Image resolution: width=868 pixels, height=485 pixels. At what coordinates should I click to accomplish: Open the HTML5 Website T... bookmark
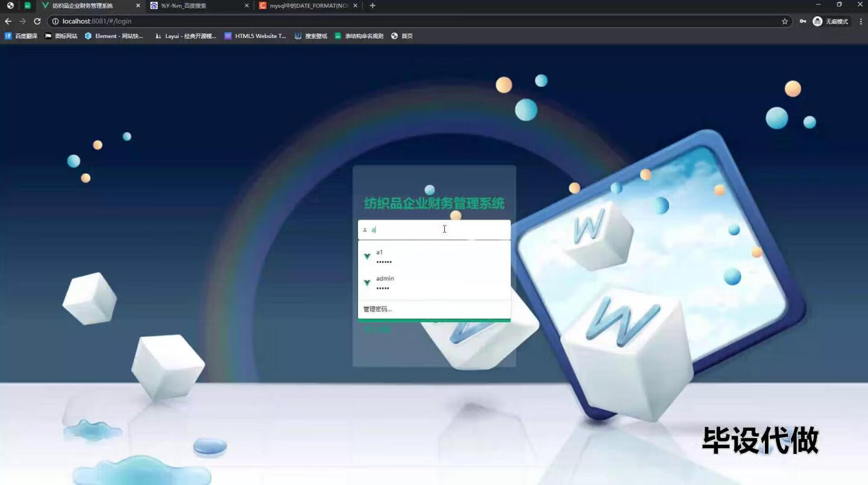coord(256,36)
